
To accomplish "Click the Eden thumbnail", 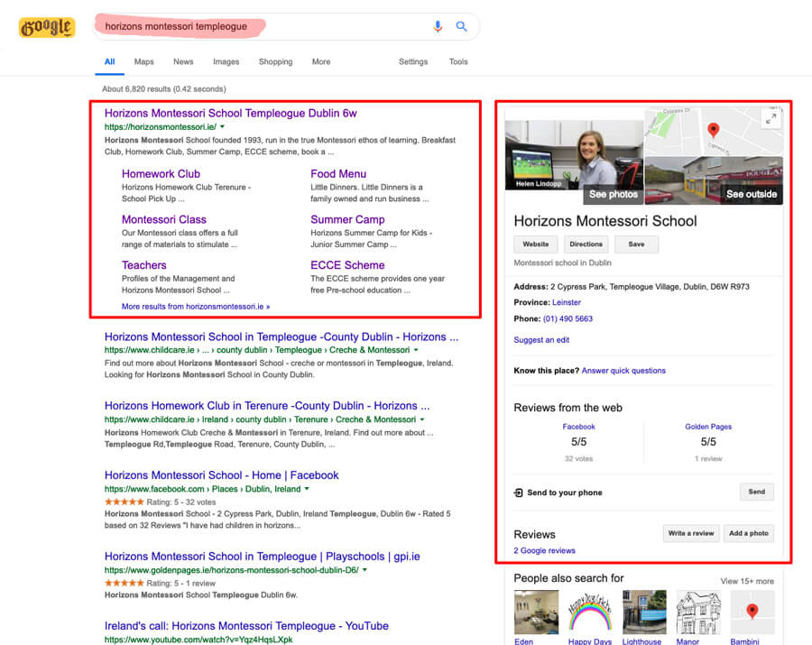I will click(x=536, y=613).
